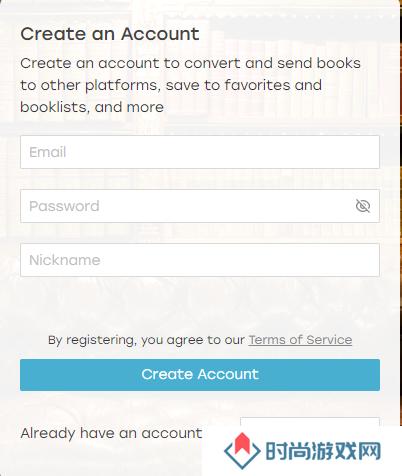Click the 时尚游戏网 watermark text
The height and width of the screenshot is (476, 402).
pyautogui.click(x=323, y=451)
